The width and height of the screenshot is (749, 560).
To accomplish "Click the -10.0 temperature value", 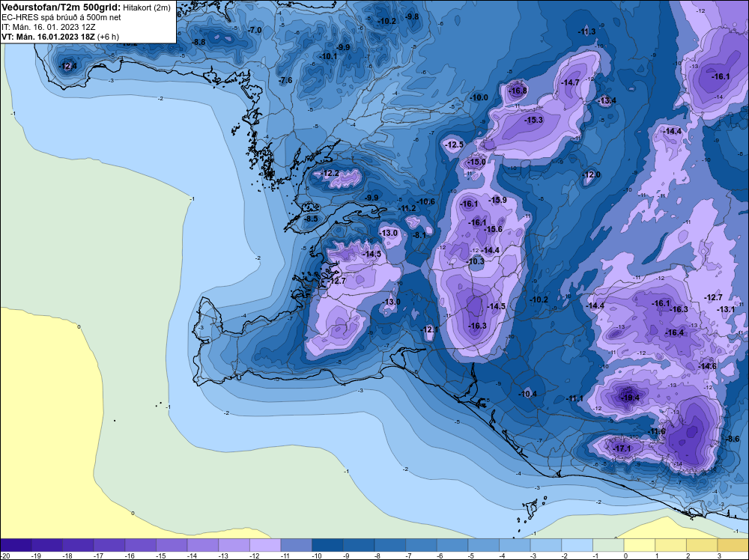I will click(479, 98).
